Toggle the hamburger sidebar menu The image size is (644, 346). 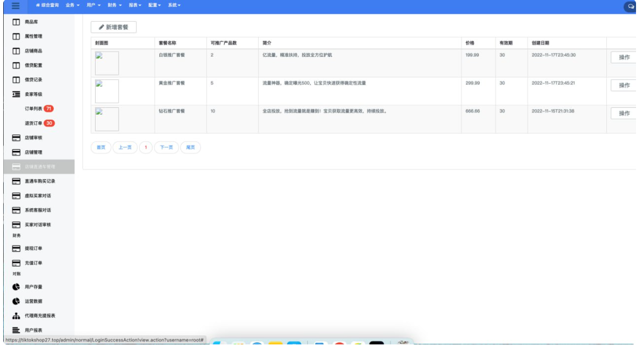point(16,5)
